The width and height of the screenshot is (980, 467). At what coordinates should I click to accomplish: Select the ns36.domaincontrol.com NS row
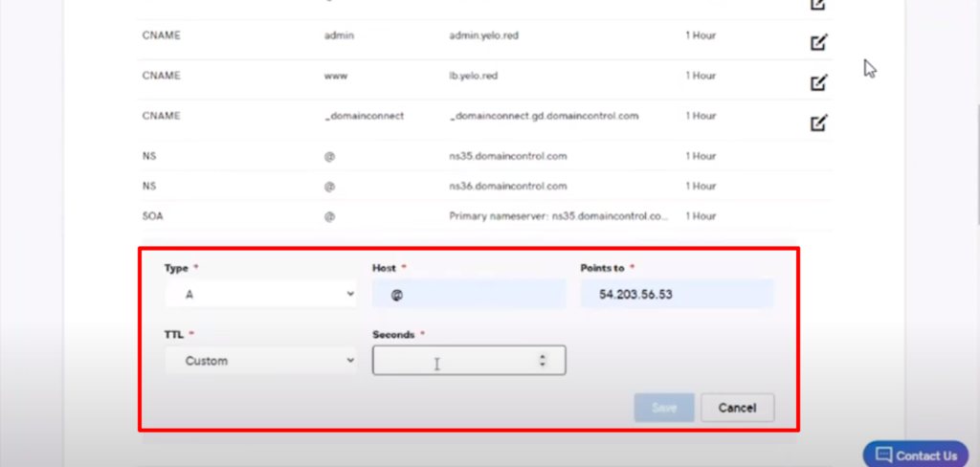click(x=508, y=186)
